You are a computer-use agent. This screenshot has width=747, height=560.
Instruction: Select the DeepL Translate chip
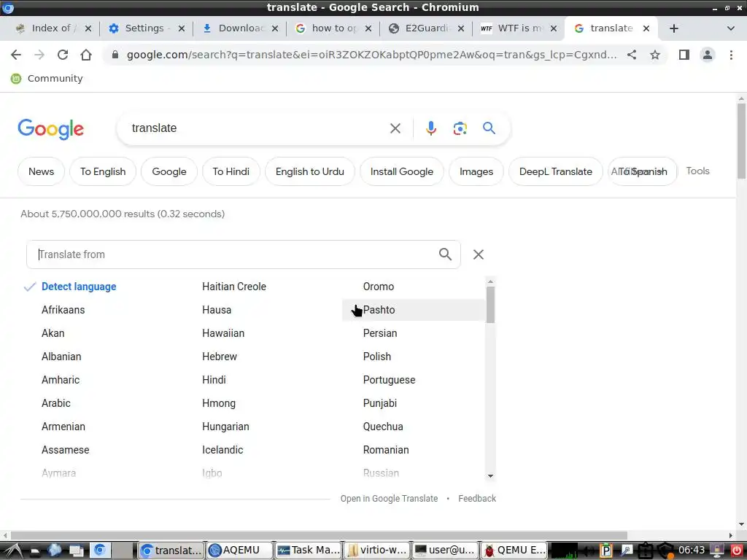point(555,171)
